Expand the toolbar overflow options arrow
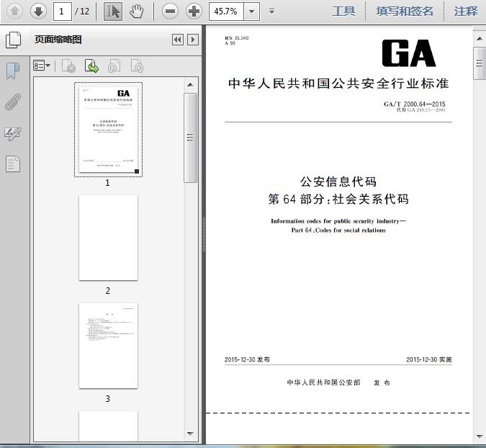Image resolution: width=486 pixels, height=448 pixels. pyautogui.click(x=271, y=12)
